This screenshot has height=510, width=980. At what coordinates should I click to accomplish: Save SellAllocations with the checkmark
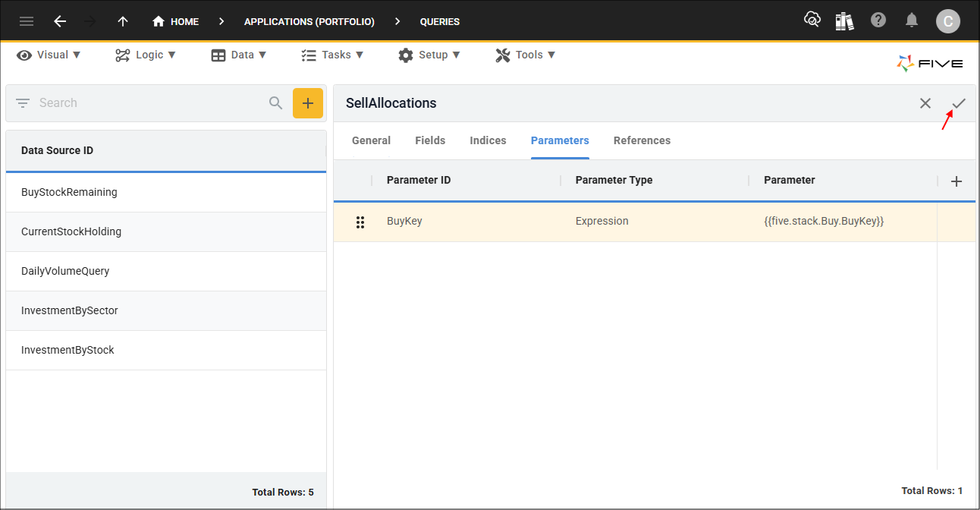(x=959, y=103)
